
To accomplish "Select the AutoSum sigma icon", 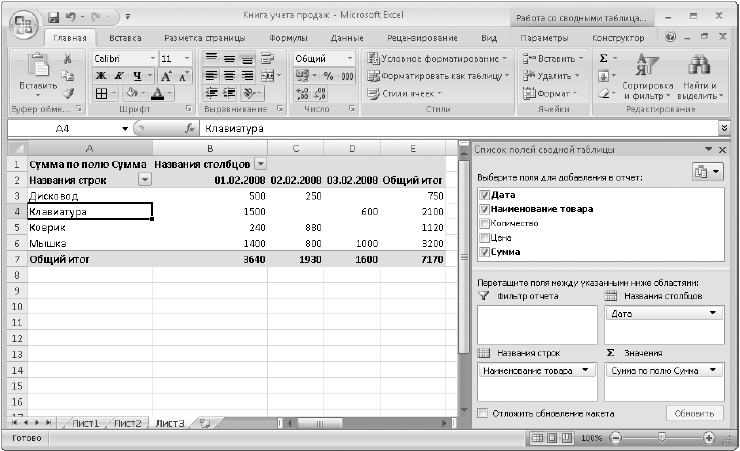I will coord(604,58).
